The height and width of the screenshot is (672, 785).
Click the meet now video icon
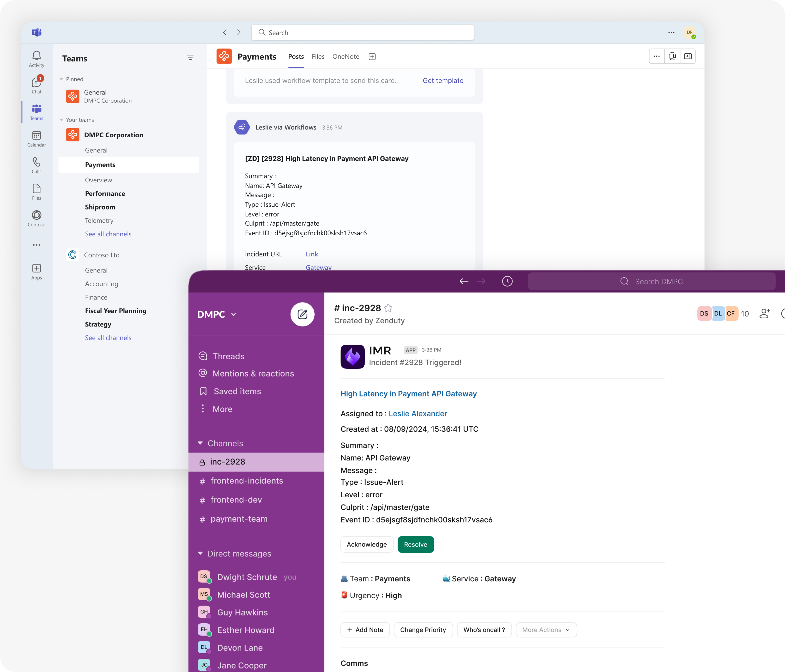pyautogui.click(x=672, y=56)
